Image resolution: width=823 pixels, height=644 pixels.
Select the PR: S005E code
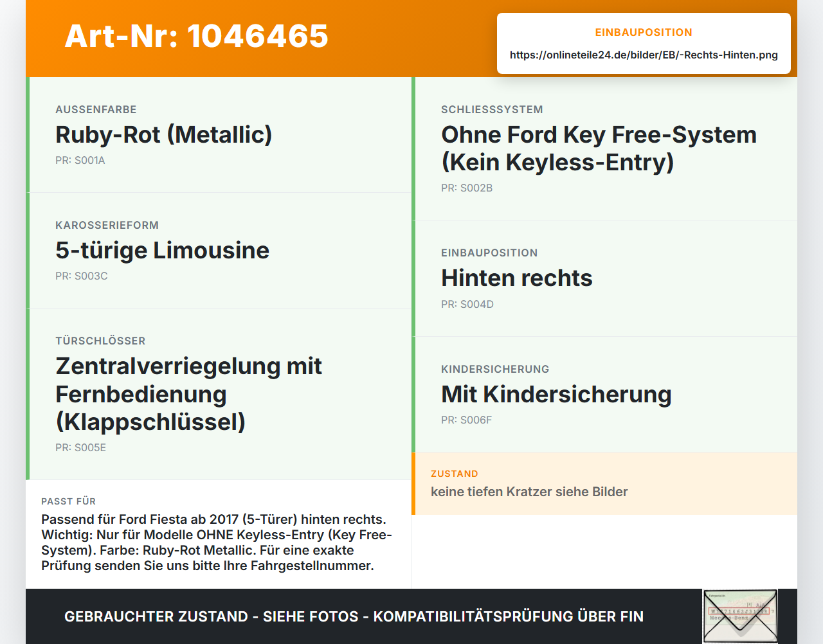(80, 448)
